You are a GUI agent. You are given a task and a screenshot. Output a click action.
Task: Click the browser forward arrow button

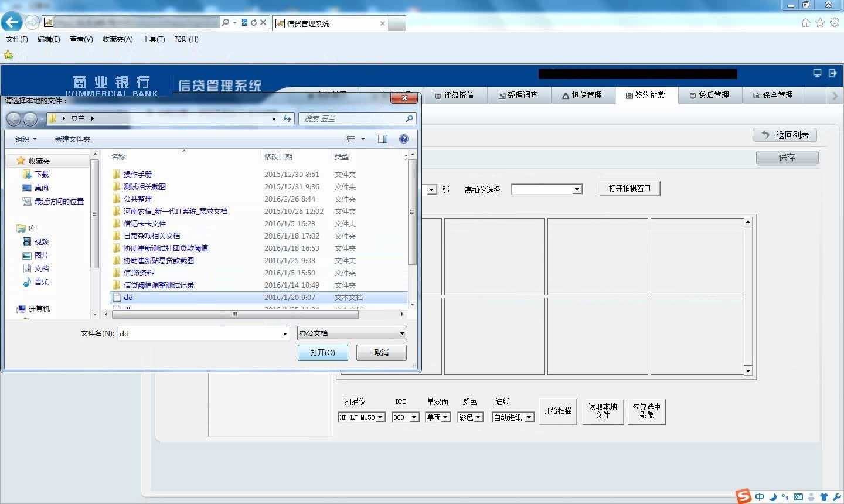click(x=32, y=23)
